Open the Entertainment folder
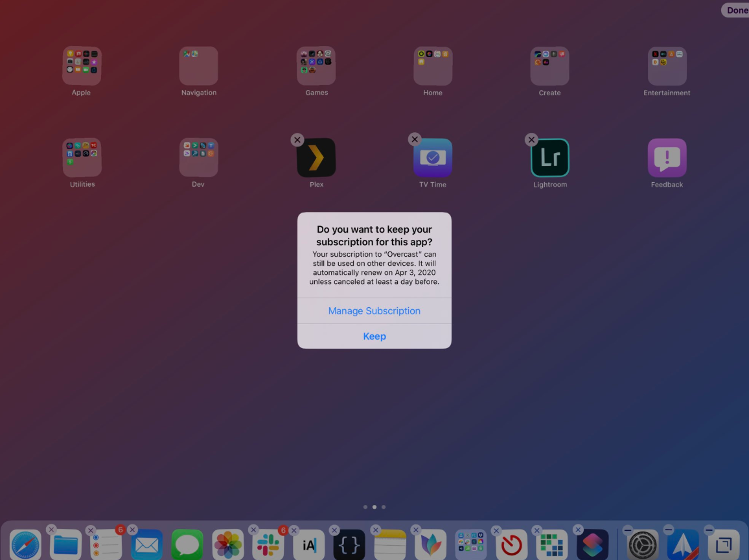The height and width of the screenshot is (560, 749). coord(667,66)
